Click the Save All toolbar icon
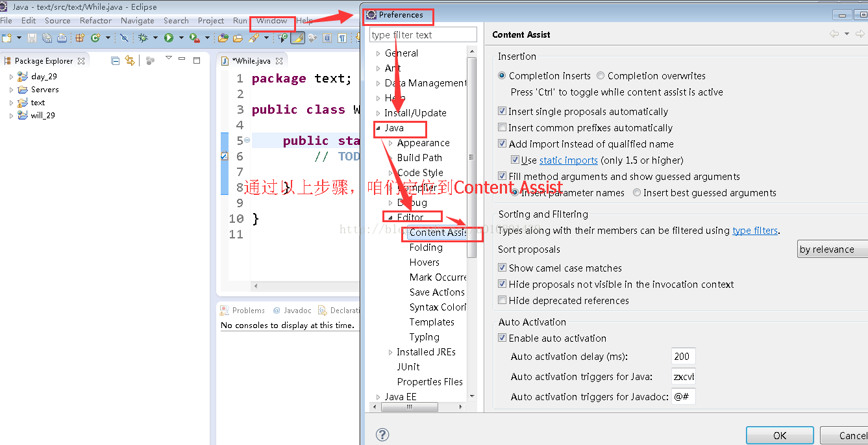868x445 pixels. [47, 38]
